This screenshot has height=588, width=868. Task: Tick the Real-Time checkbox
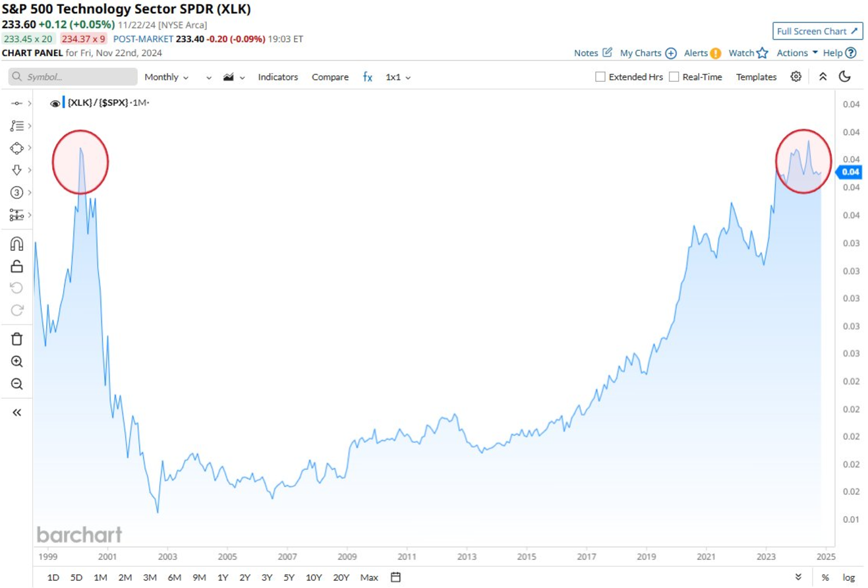(x=674, y=77)
